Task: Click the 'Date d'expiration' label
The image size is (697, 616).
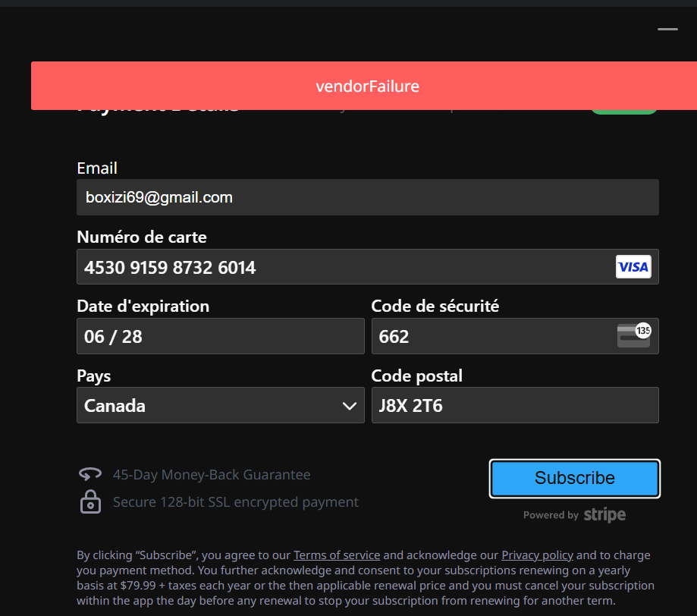Action: point(143,306)
